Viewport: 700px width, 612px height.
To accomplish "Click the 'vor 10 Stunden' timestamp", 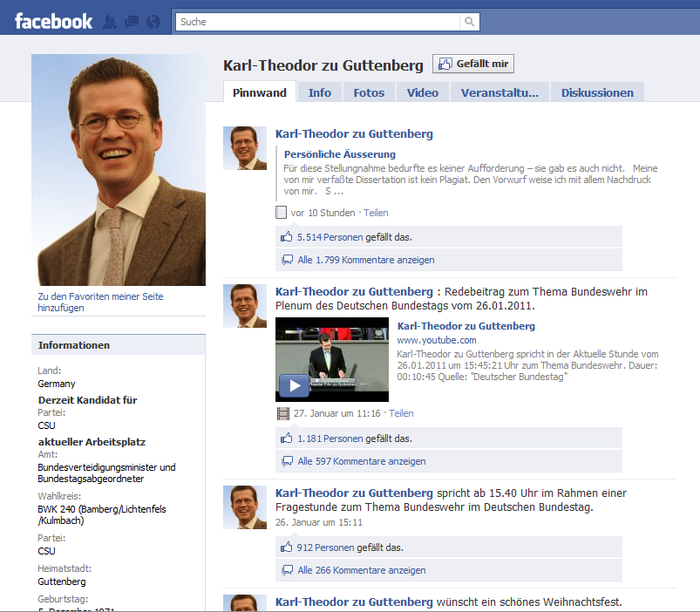I will coord(323,213).
